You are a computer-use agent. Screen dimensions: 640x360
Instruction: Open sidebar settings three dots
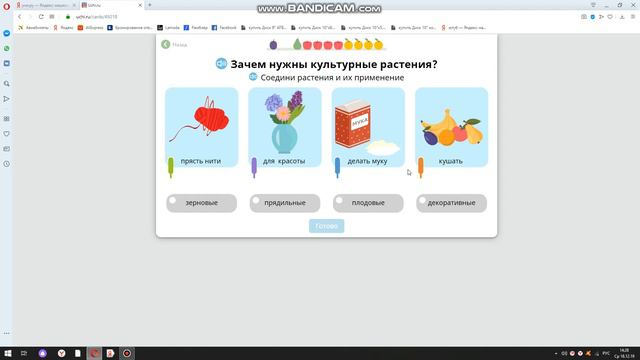coord(7,333)
